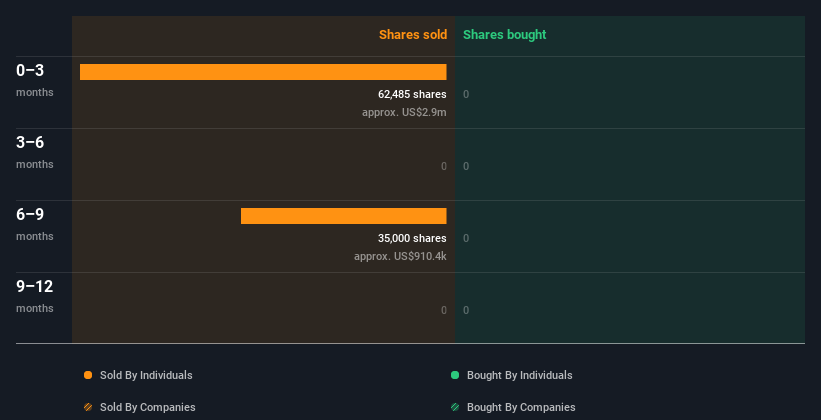Click the striped Bought By Companies legend icon

pos(455,407)
